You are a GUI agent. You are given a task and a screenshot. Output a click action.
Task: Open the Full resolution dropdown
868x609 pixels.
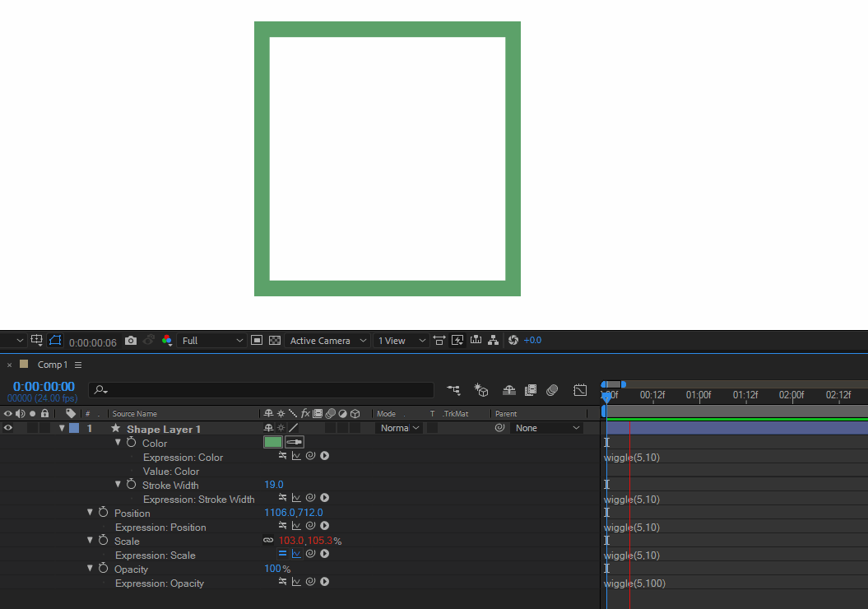tap(212, 341)
